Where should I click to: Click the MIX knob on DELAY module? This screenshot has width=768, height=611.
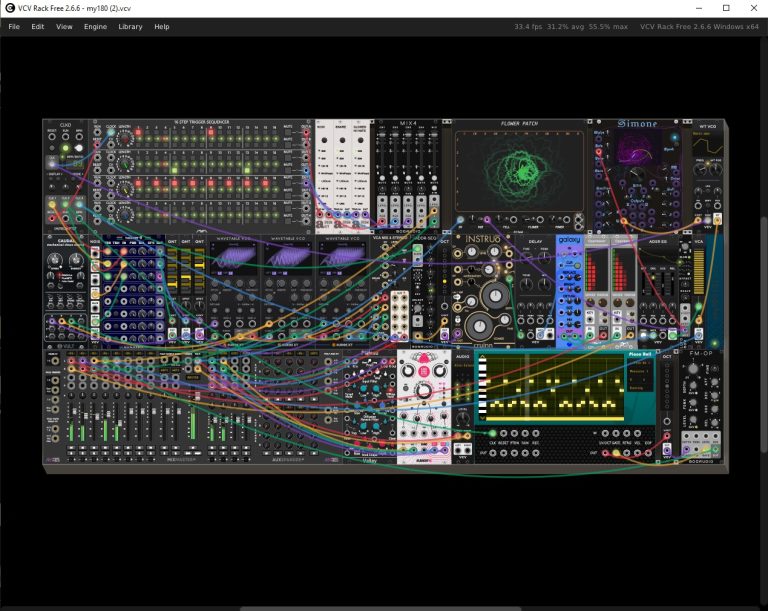[x=544, y=284]
